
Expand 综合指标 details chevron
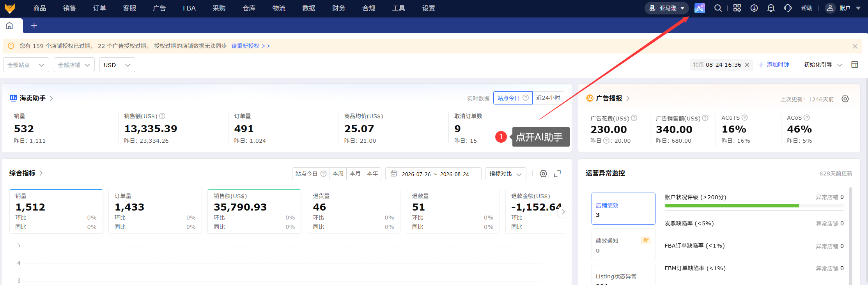[41, 173]
